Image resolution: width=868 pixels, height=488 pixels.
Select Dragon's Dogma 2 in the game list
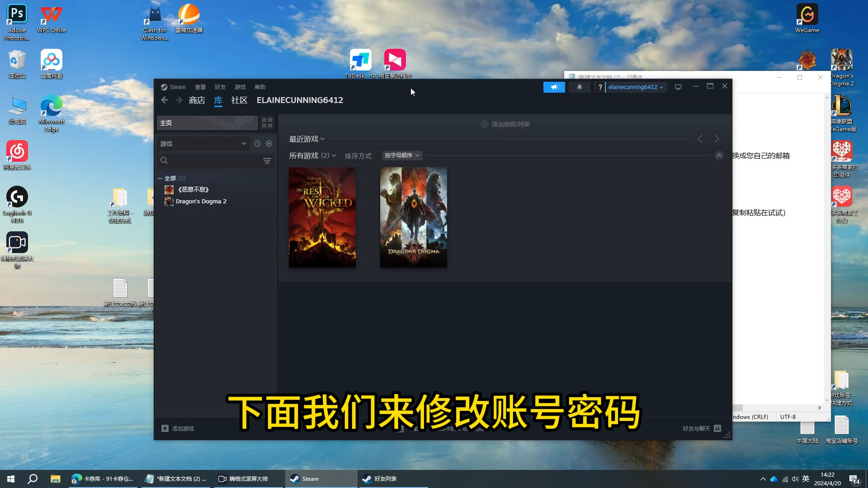click(201, 202)
